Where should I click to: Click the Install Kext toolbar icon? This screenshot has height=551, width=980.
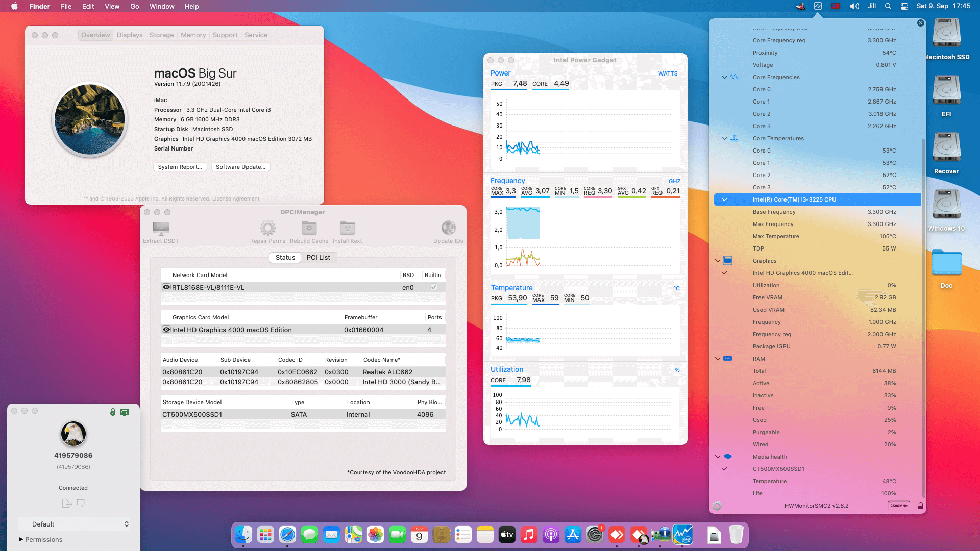(x=347, y=228)
